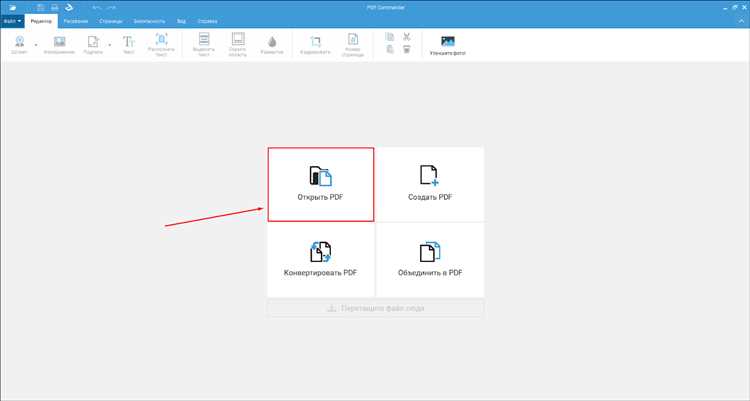Open the File menu dropdown

(x=12, y=21)
